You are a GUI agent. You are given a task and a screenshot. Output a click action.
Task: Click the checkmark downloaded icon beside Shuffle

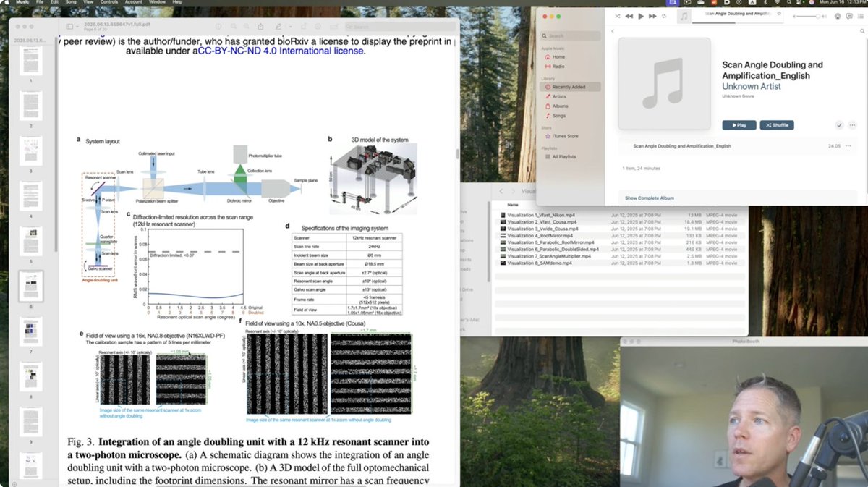click(839, 125)
